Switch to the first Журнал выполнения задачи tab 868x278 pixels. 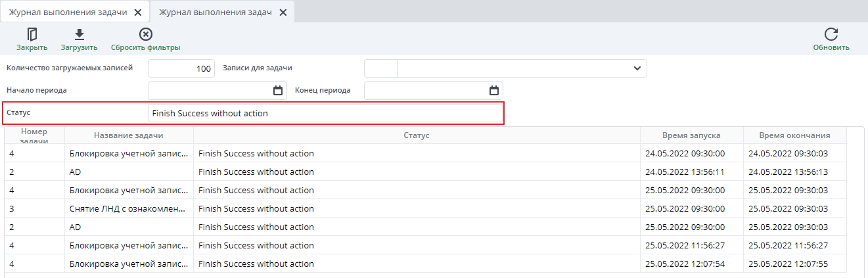tap(68, 12)
